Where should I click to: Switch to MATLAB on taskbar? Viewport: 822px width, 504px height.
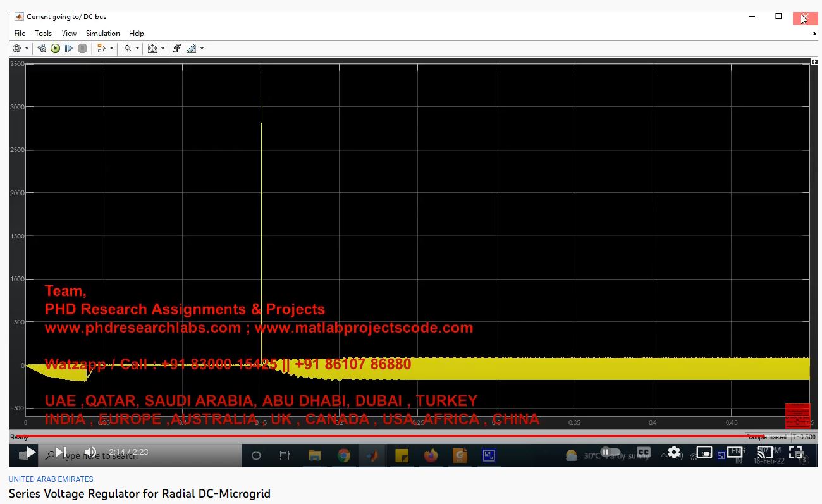[373, 455]
